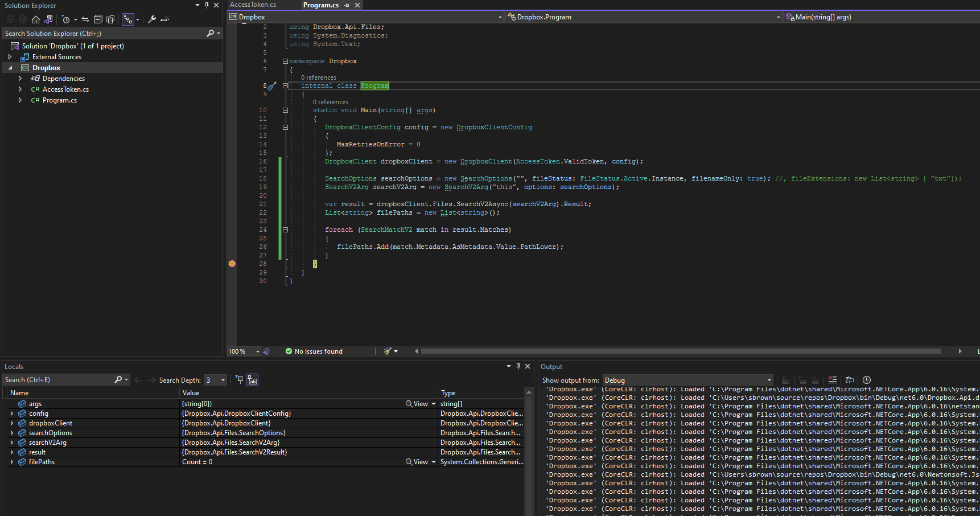Pin the Solution Explorer panel

click(x=207, y=5)
